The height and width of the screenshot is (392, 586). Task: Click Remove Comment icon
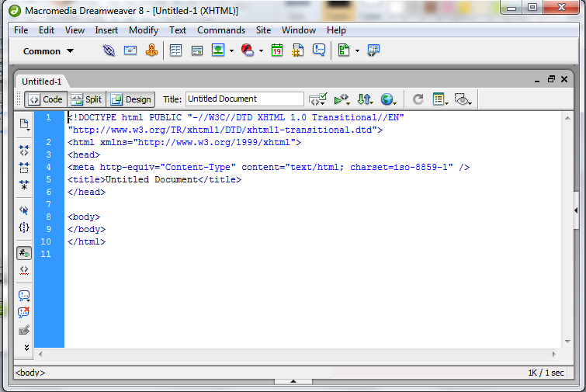click(x=24, y=312)
